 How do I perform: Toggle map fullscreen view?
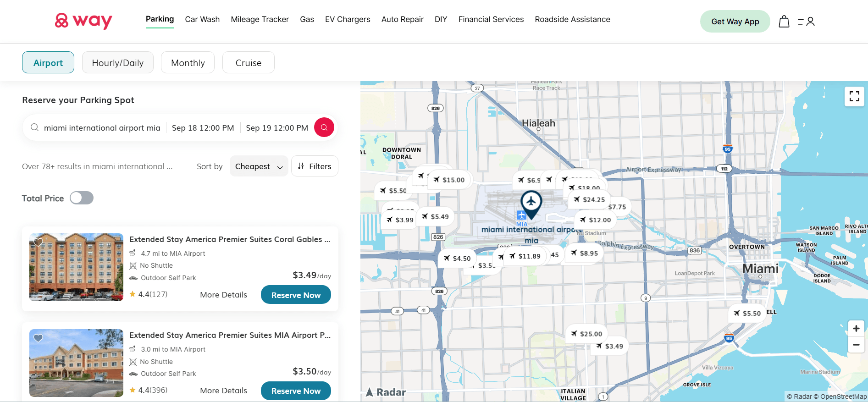tap(854, 96)
